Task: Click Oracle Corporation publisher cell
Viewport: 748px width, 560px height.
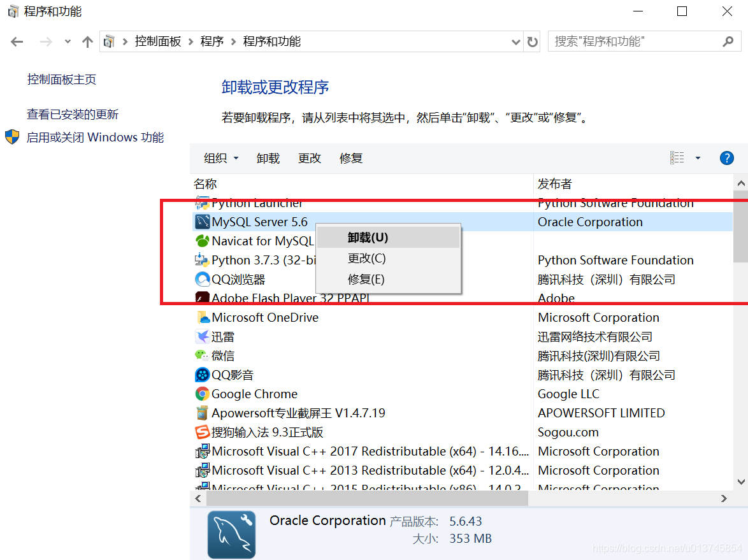Action: 590,222
